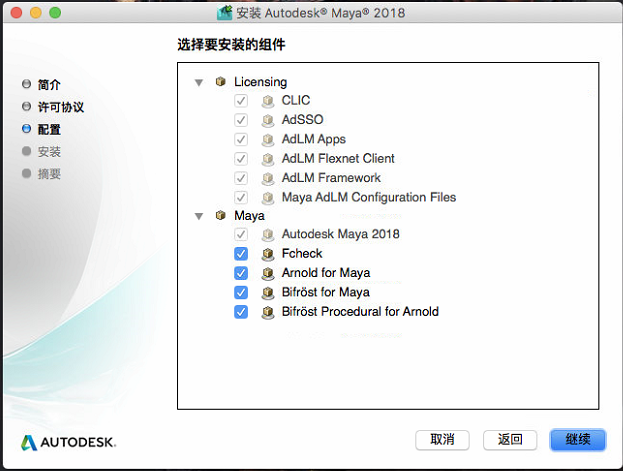This screenshot has height=471, width=623.
Task: Select the Autodesk Maya 2018 row text
Action: [x=341, y=234]
